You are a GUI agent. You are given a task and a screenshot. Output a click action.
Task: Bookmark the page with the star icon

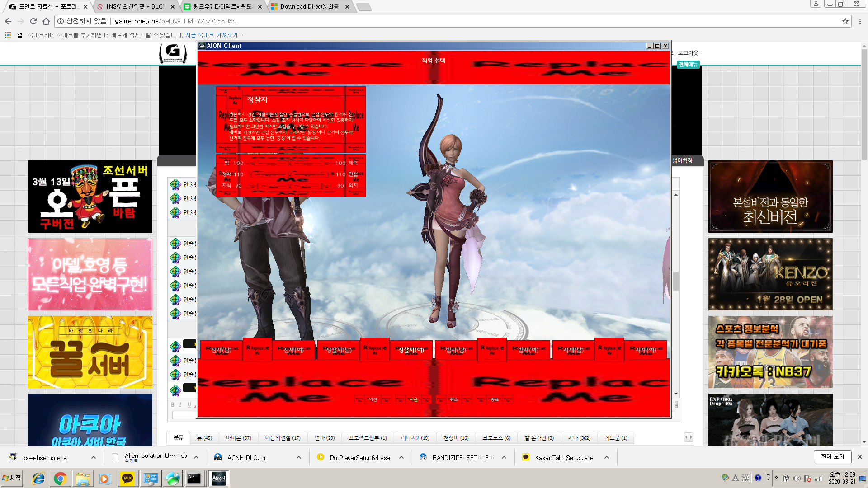845,21
